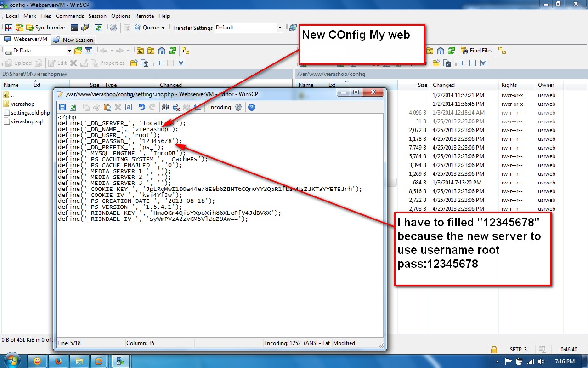Sort remote panel by Owner column
The image size is (588, 368).
point(549,85)
